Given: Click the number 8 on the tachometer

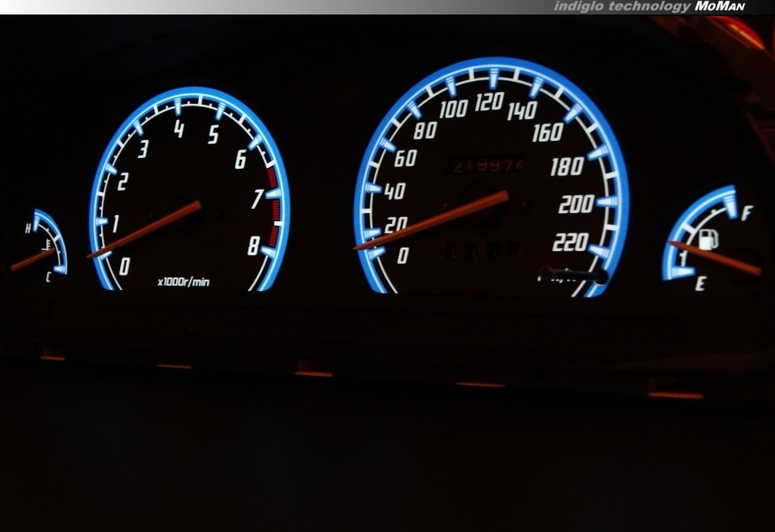Looking at the screenshot, I should [254, 246].
